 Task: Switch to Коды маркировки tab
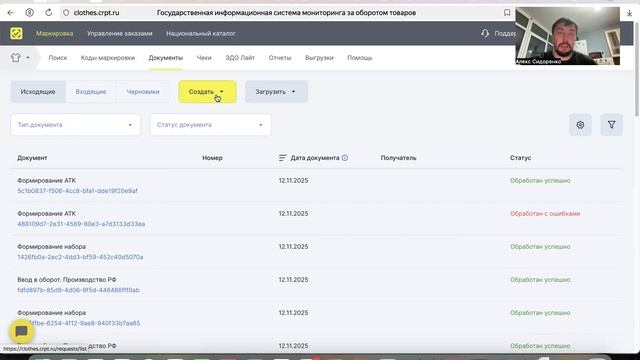click(108, 58)
